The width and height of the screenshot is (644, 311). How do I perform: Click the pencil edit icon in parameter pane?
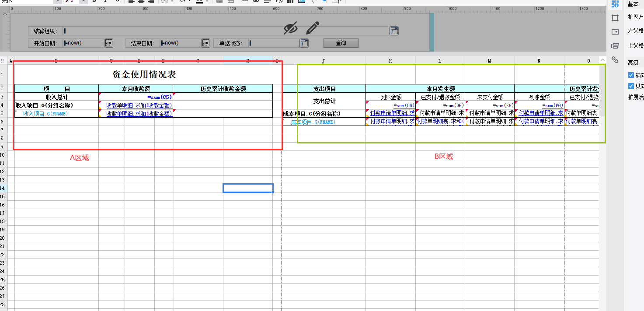(x=313, y=28)
